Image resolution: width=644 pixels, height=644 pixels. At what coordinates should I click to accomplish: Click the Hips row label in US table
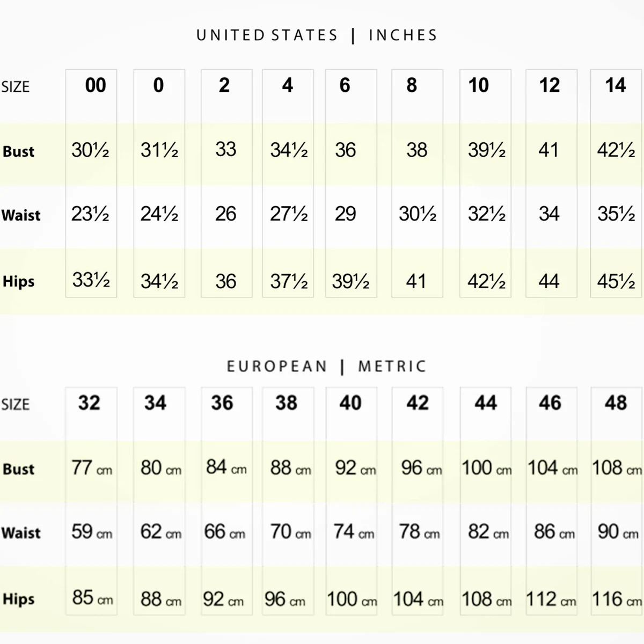18,281
